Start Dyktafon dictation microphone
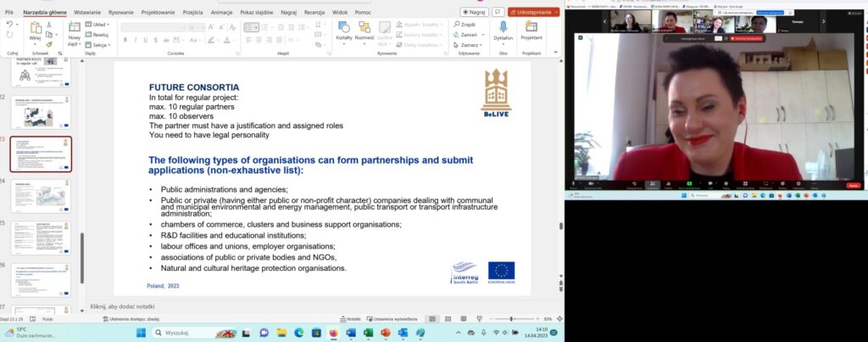 point(503,31)
